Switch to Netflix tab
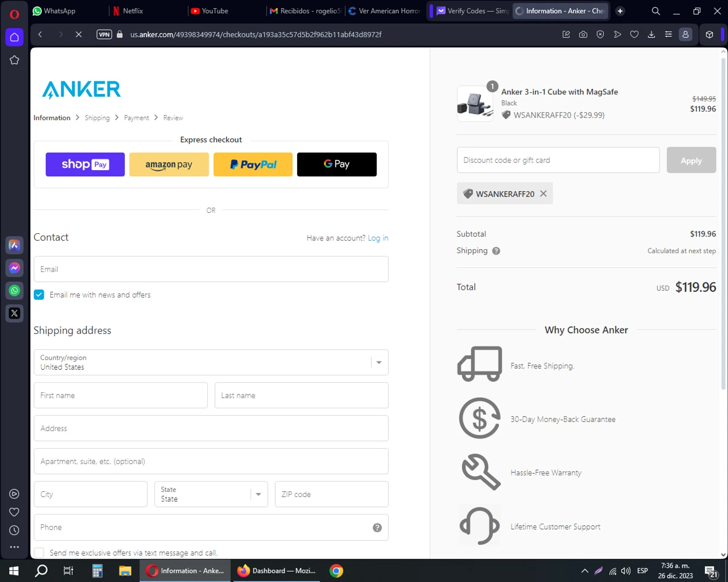Viewport: 728px width, 582px height. coord(148,11)
